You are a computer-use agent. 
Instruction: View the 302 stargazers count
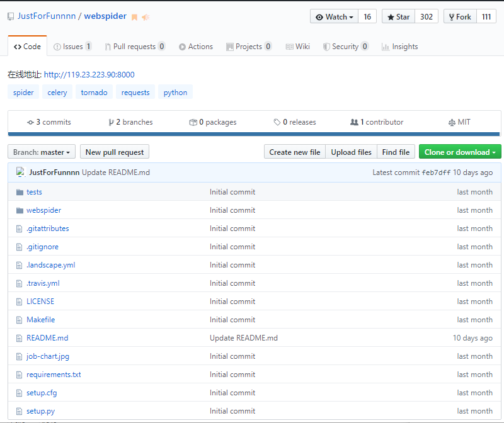tap(427, 17)
